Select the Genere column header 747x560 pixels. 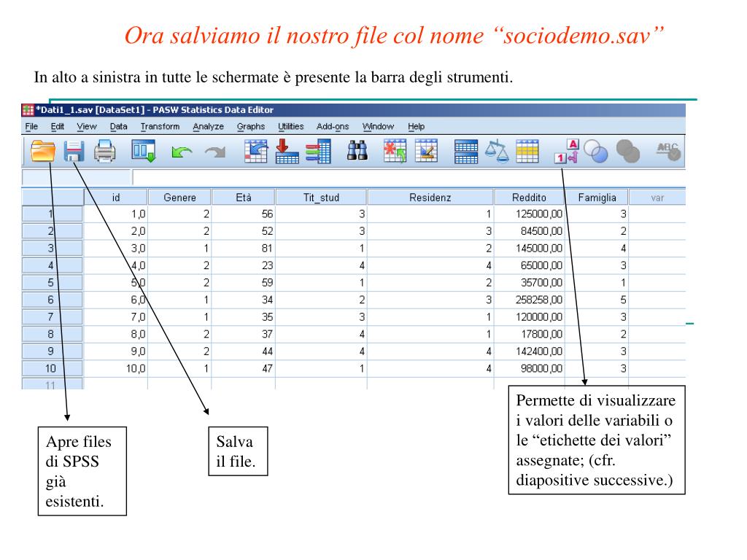point(179,197)
